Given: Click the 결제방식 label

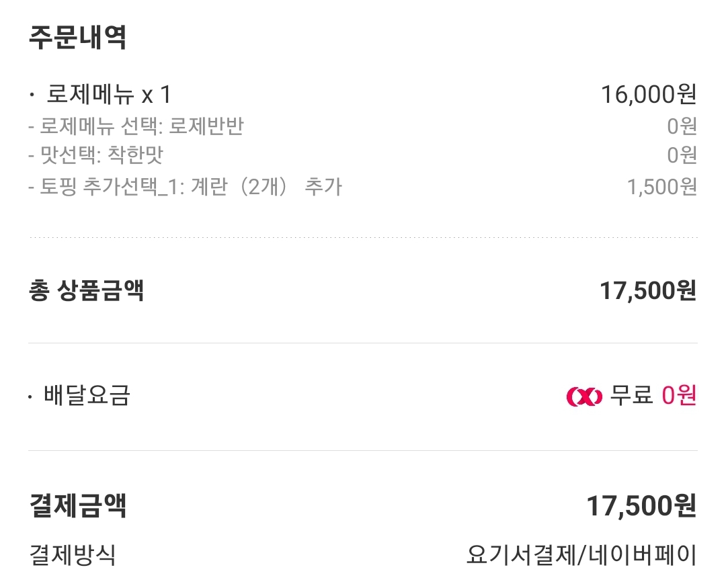Looking at the screenshot, I should [x=72, y=554].
